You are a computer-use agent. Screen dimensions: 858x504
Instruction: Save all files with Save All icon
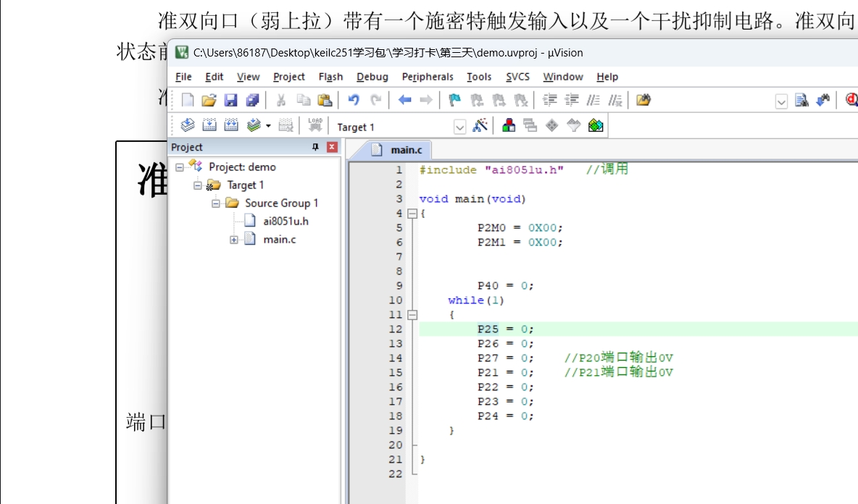(254, 100)
